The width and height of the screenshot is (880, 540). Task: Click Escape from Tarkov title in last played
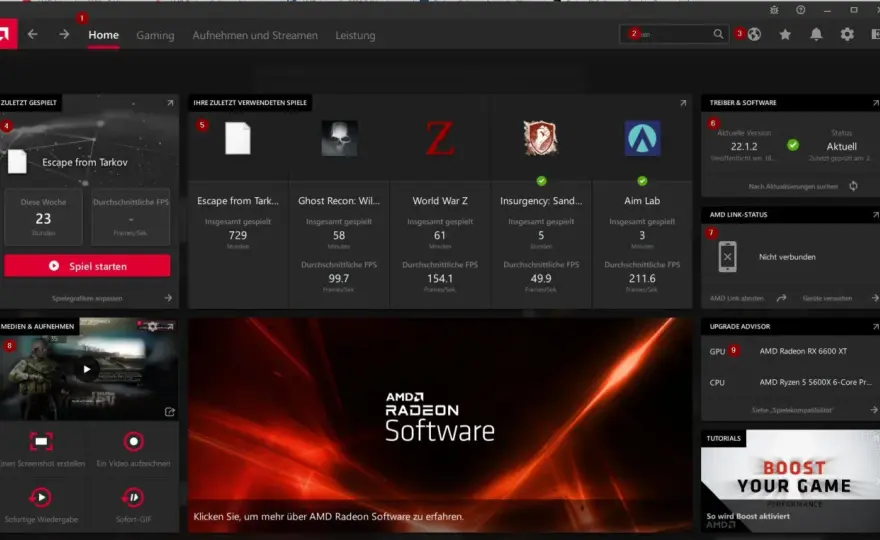(x=85, y=162)
